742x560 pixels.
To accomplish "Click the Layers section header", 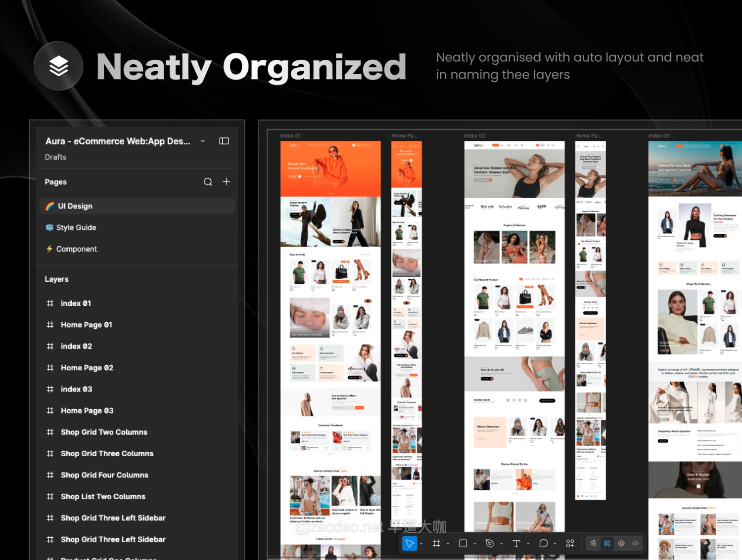I will [56, 279].
